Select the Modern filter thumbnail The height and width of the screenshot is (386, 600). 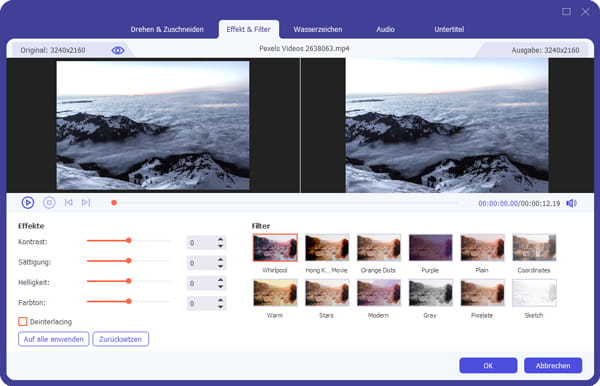point(378,293)
